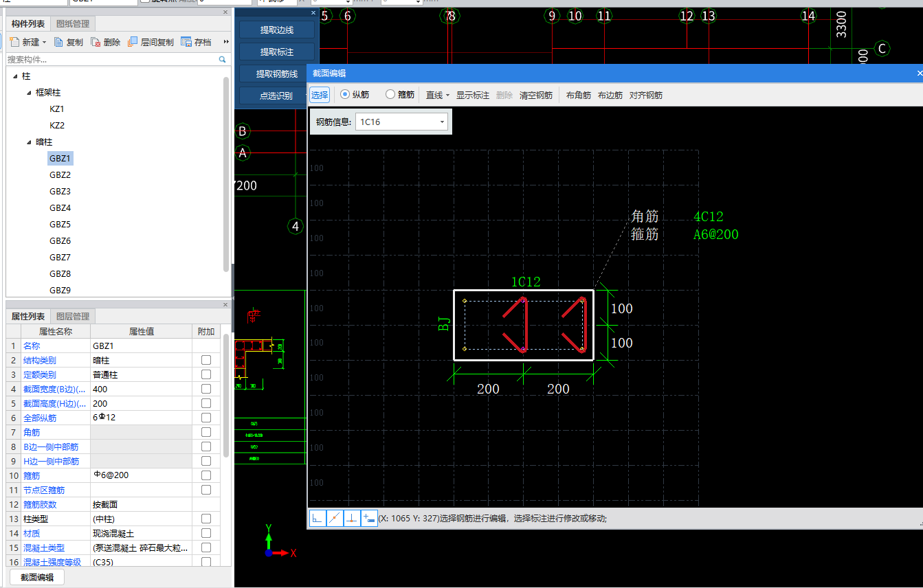The image size is (923, 588).
Task: Click the green 4C12 corner bar annotation
Action: tap(709, 217)
